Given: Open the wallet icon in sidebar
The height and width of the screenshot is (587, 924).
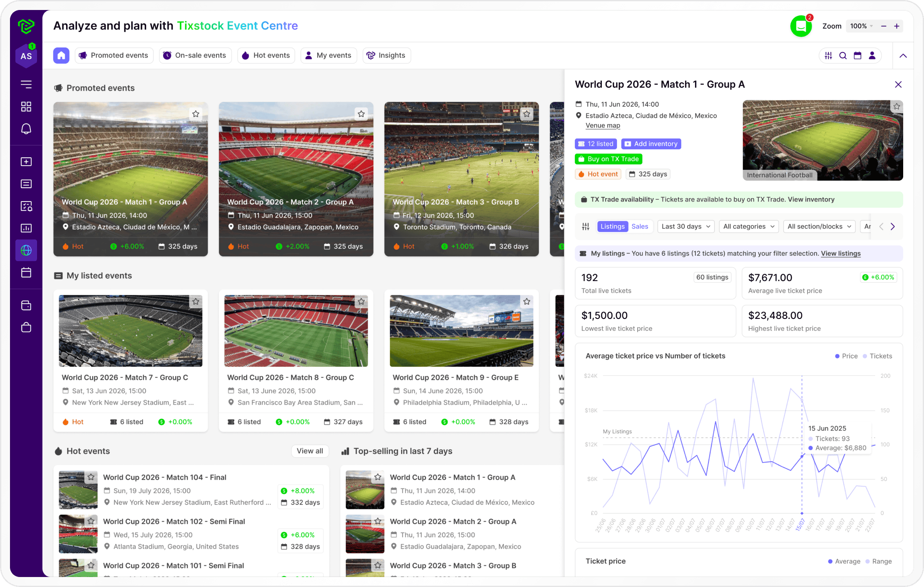Looking at the screenshot, I should pyautogui.click(x=26, y=306).
